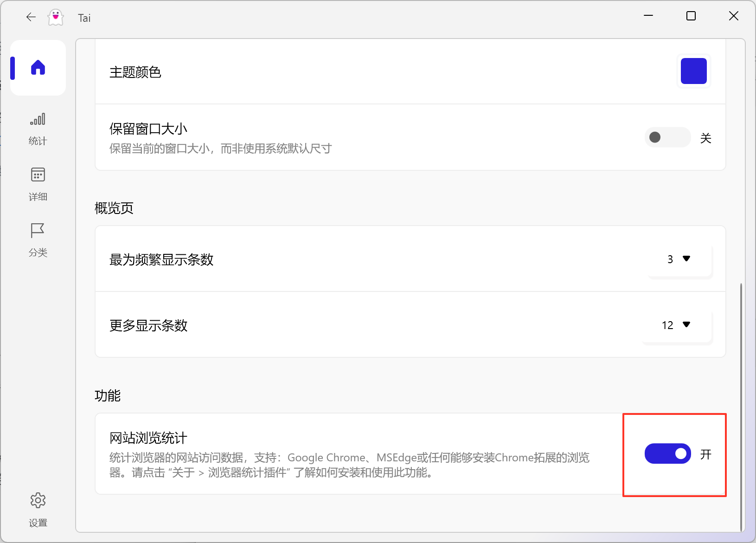Pick the blue 主题颜色 color swatch
The image size is (756, 543).
tap(693, 71)
